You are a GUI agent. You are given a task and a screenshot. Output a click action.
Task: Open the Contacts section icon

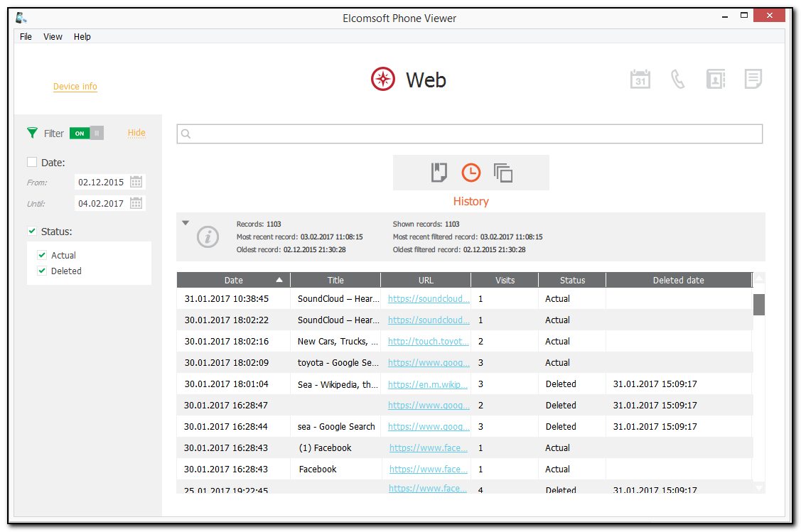715,80
